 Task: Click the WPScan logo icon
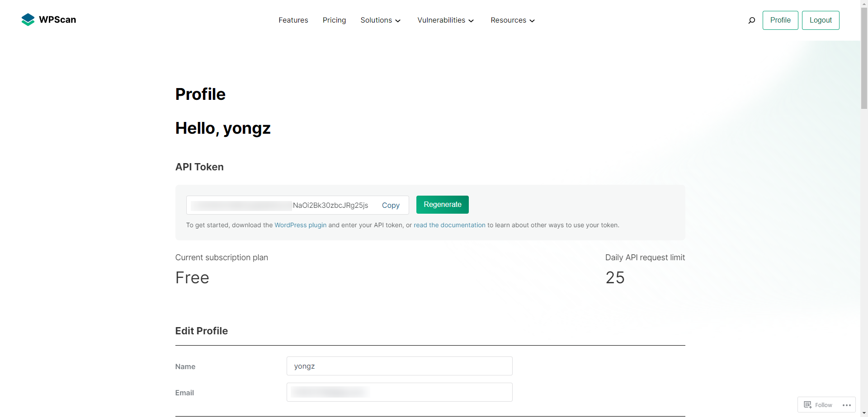click(28, 20)
